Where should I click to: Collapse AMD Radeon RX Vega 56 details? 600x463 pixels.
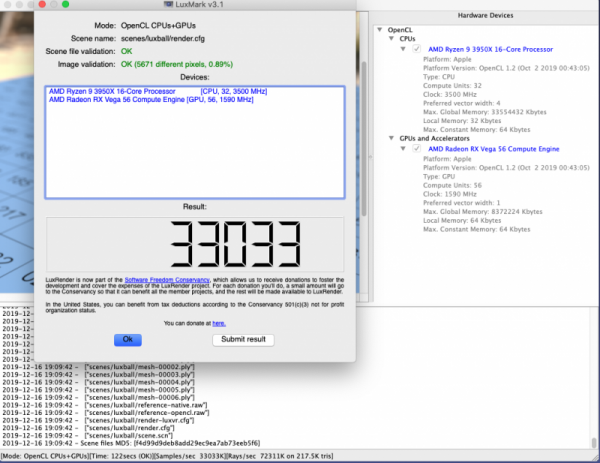402,148
